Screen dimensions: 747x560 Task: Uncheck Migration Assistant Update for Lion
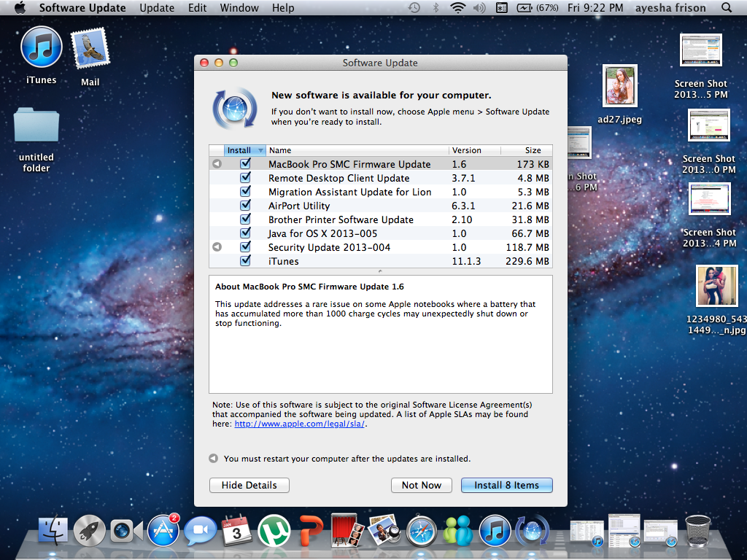(x=245, y=192)
